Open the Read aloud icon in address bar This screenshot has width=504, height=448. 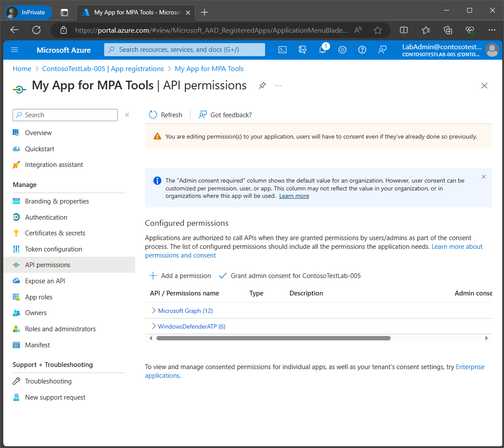tap(358, 30)
